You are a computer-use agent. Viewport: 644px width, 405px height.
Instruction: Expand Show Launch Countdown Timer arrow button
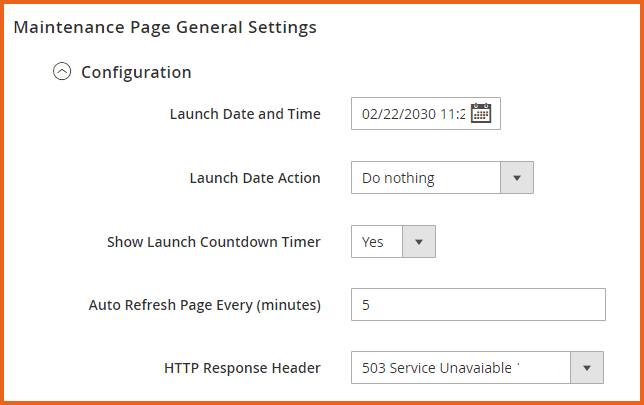coord(418,242)
